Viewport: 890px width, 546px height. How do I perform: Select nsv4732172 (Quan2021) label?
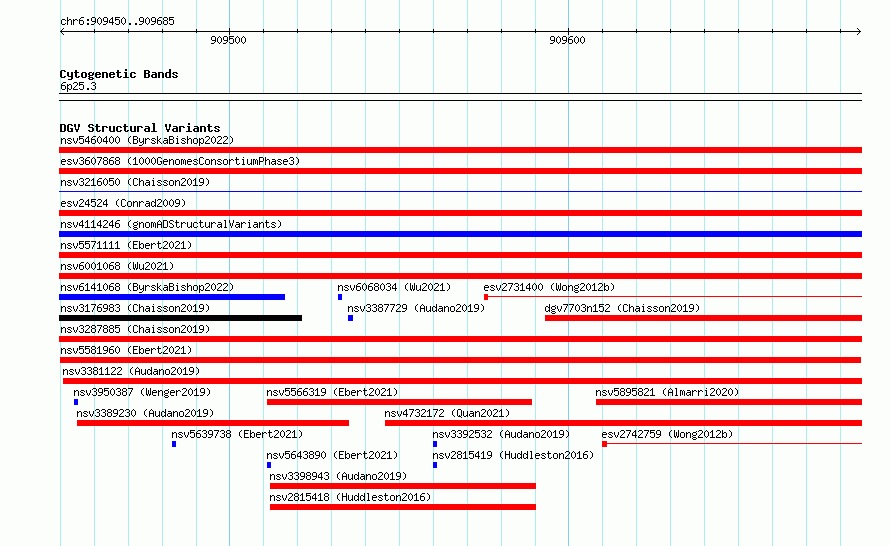pos(447,413)
